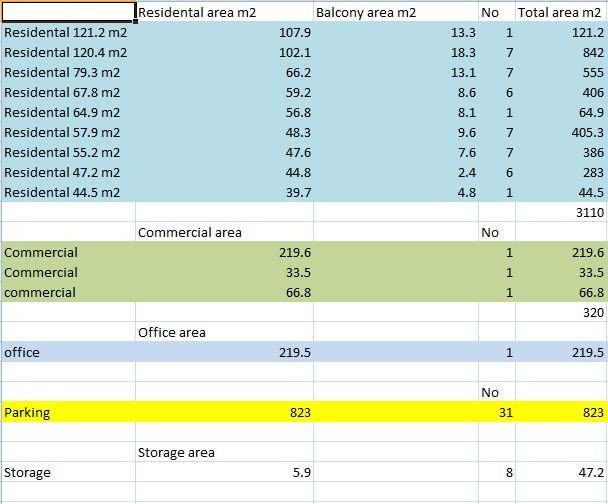Select the cell with value 59.2

coord(225,93)
